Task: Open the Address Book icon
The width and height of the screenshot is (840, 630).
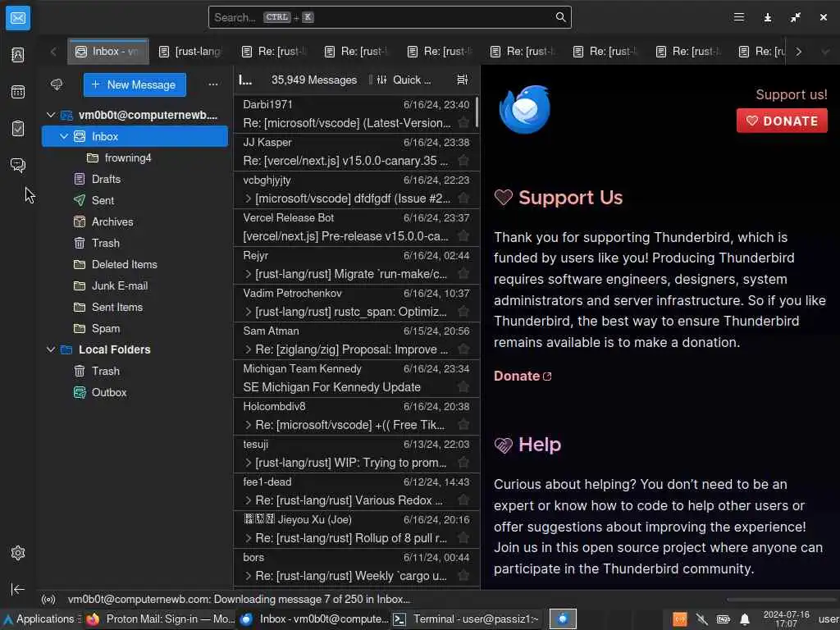Action: [x=18, y=55]
